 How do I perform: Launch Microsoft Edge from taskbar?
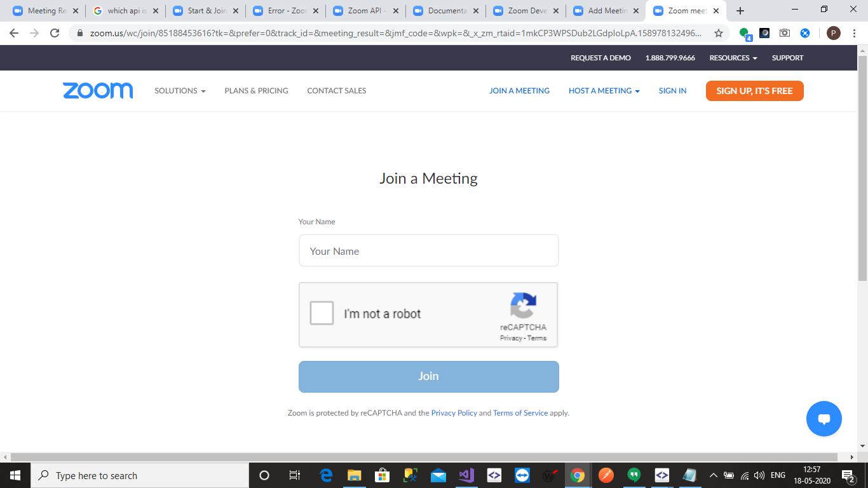click(326, 475)
